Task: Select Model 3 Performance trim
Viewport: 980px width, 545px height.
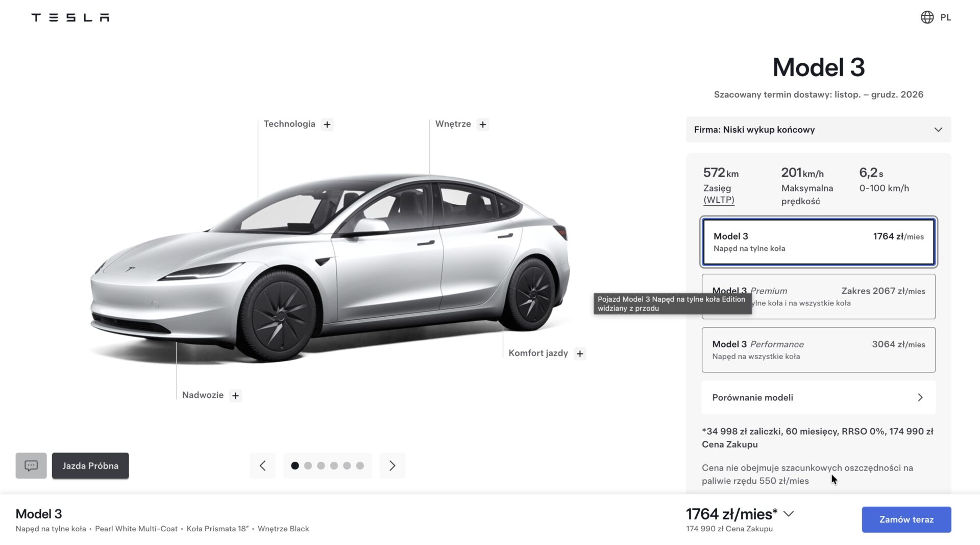Action: point(818,350)
